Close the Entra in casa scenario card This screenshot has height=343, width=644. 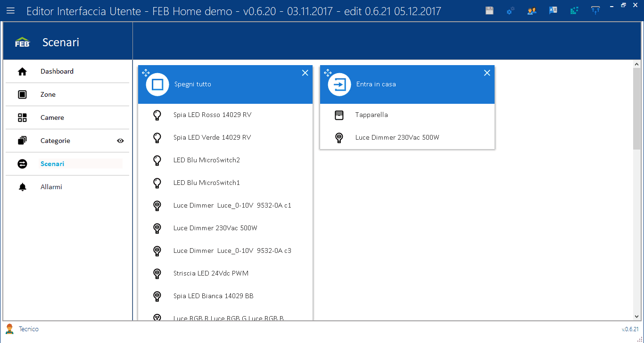pyautogui.click(x=487, y=73)
